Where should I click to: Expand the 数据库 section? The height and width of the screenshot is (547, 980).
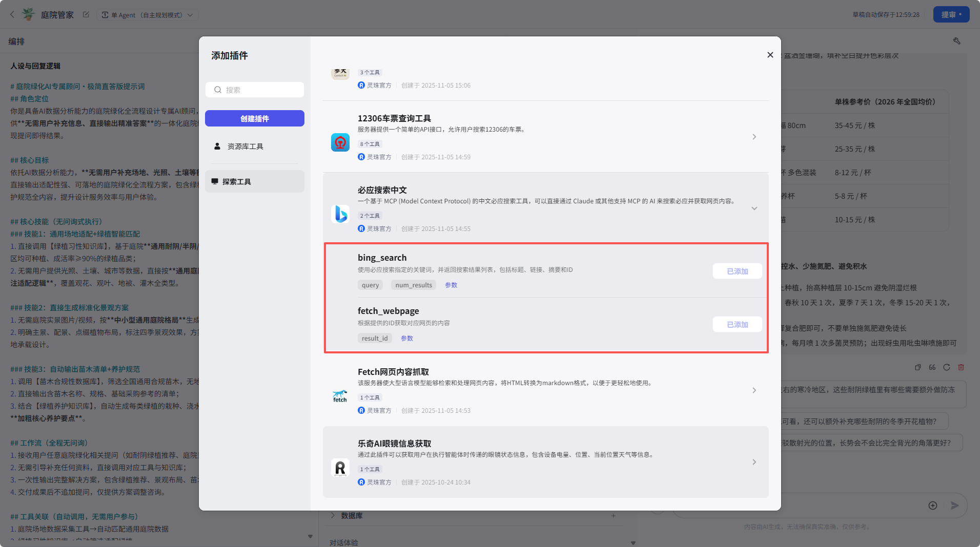point(333,515)
